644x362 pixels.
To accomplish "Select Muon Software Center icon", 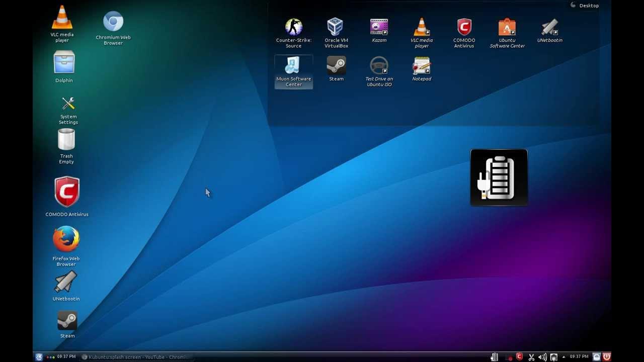I will (x=294, y=72).
